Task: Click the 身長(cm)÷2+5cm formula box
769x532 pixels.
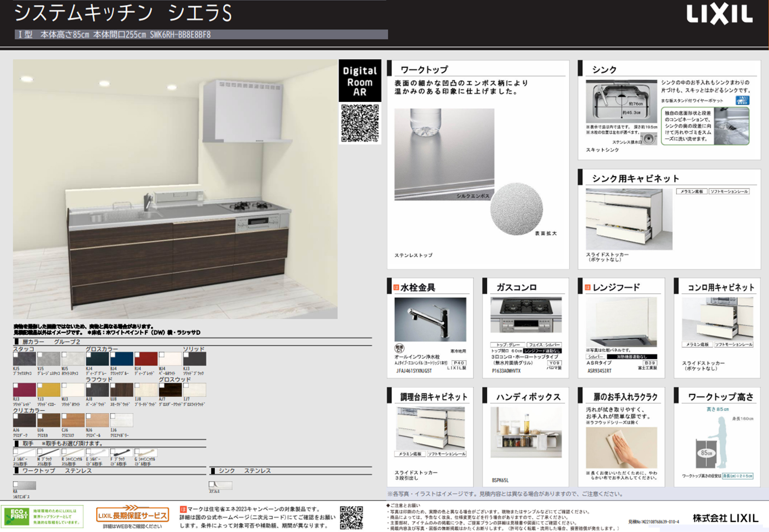Action: tap(737, 476)
